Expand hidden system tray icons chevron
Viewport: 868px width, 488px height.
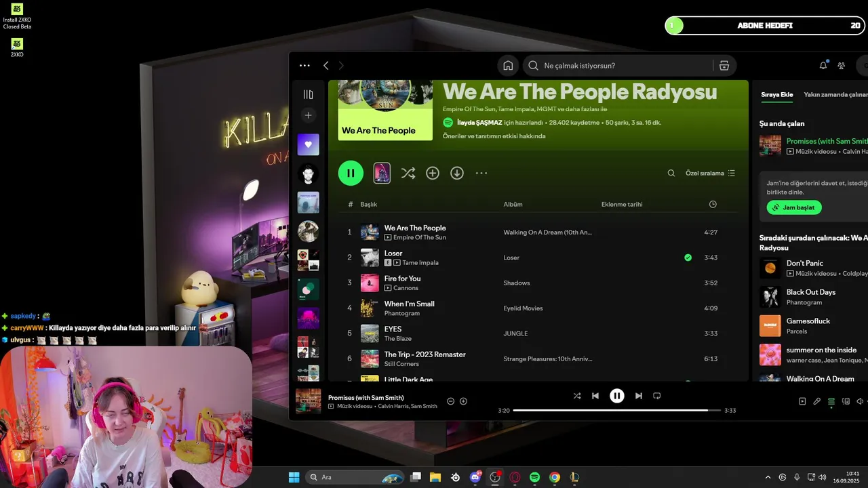(768, 477)
